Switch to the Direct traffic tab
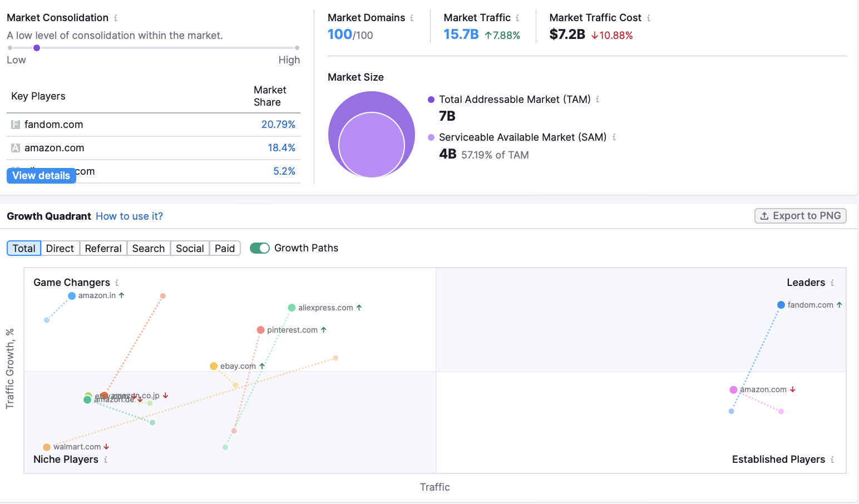Viewport: 859px width, 504px height. click(x=60, y=248)
